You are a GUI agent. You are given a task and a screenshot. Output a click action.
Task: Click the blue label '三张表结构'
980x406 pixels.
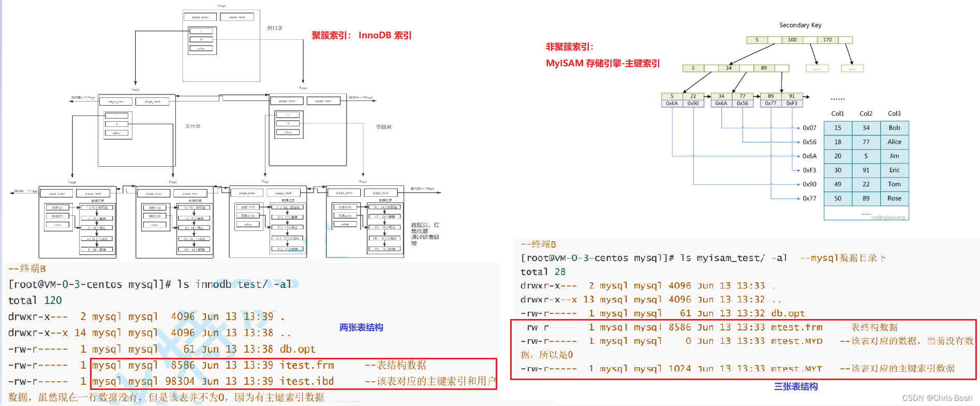click(x=796, y=386)
